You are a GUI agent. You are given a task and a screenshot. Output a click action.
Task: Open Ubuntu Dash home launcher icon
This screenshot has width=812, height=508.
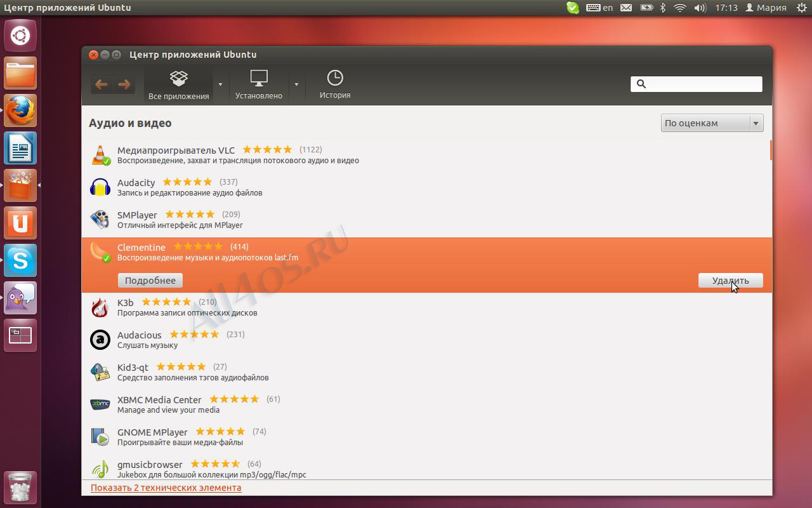tap(20, 36)
